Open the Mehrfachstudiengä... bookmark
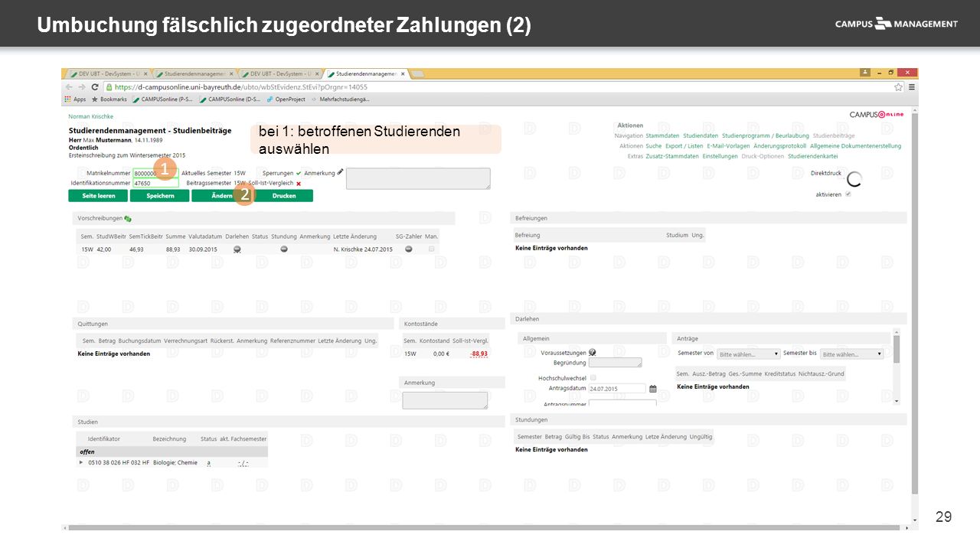The width and height of the screenshot is (980, 551). [x=340, y=99]
